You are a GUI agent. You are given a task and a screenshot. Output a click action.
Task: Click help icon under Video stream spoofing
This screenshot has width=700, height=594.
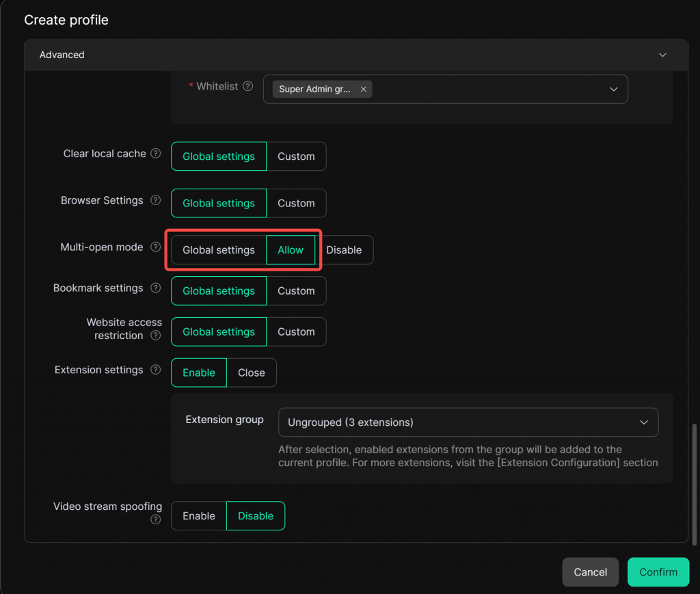coord(156,519)
